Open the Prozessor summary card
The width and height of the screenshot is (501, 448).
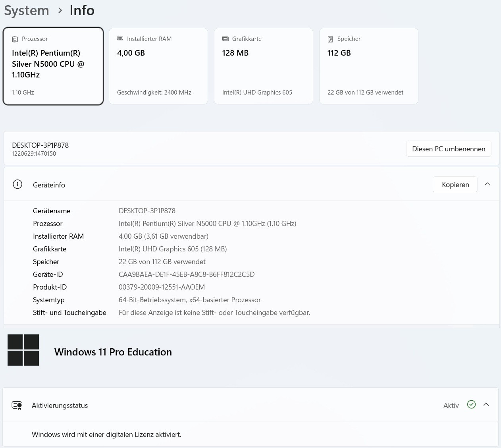[x=53, y=66]
